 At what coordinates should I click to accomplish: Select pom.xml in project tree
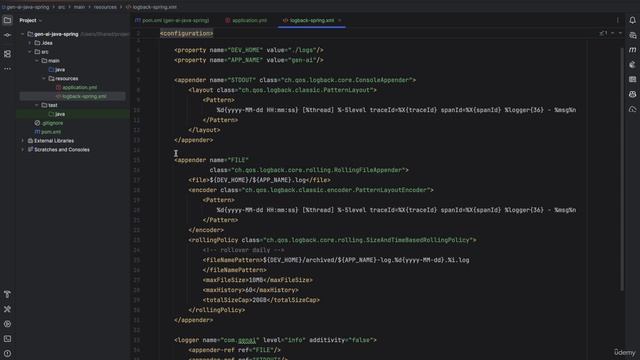pyautogui.click(x=48, y=132)
